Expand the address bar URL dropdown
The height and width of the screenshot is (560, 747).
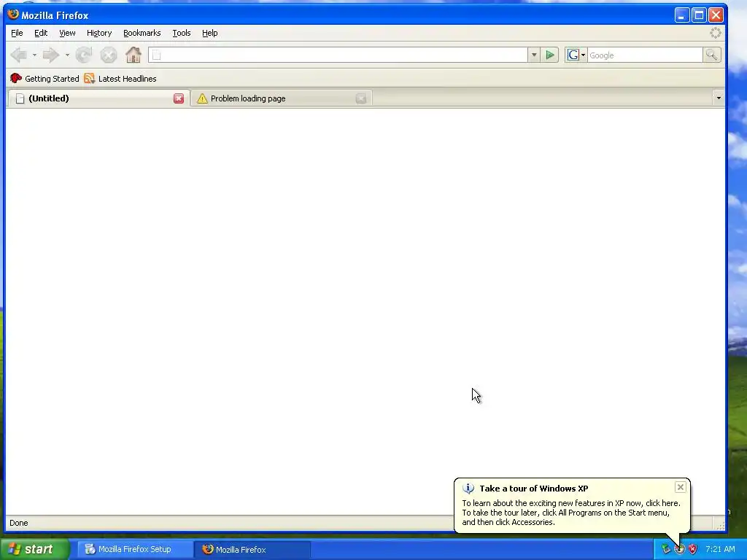coord(534,55)
